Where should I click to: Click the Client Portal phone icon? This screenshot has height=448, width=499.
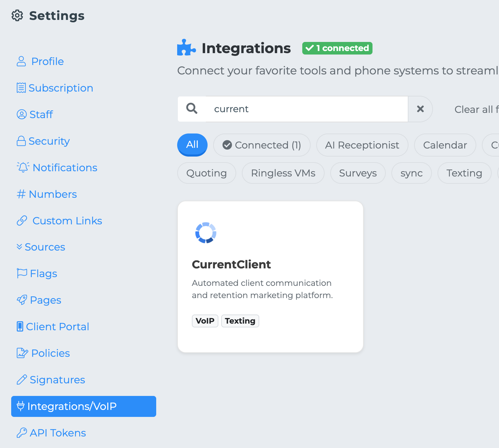[x=20, y=326]
